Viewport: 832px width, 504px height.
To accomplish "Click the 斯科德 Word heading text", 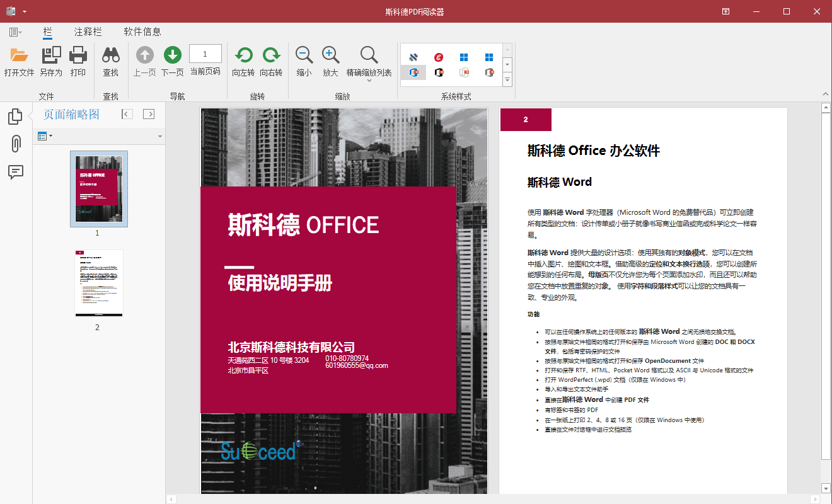I will pos(560,182).
